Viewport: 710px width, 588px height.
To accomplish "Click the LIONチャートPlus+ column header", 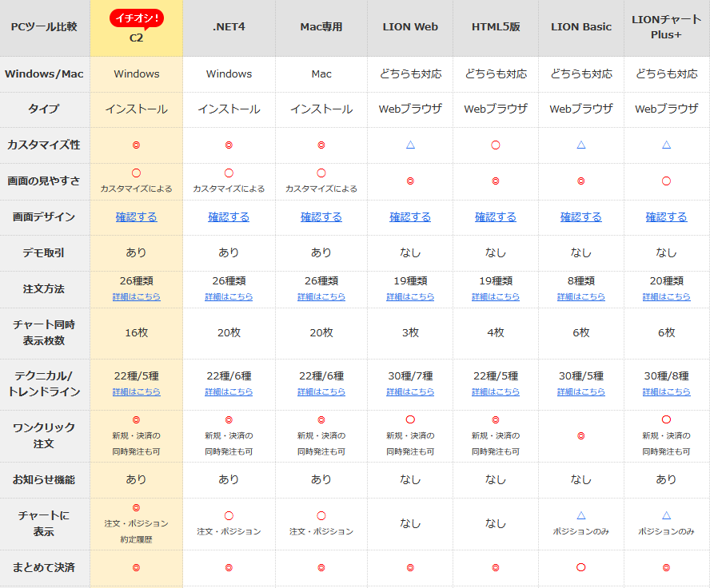I will [x=666, y=27].
